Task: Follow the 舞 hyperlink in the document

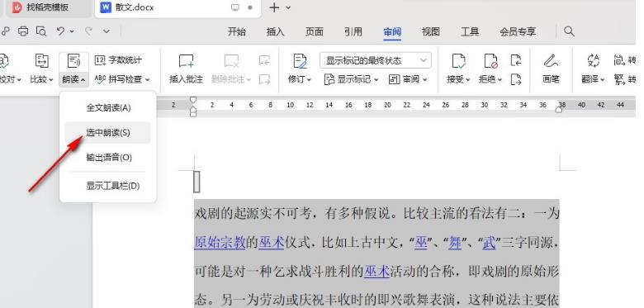Action: coord(455,243)
